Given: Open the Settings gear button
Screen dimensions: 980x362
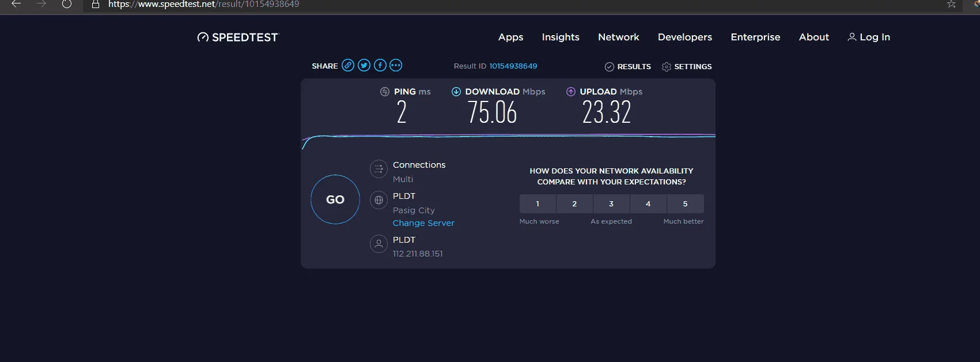Looking at the screenshot, I should coord(687,67).
